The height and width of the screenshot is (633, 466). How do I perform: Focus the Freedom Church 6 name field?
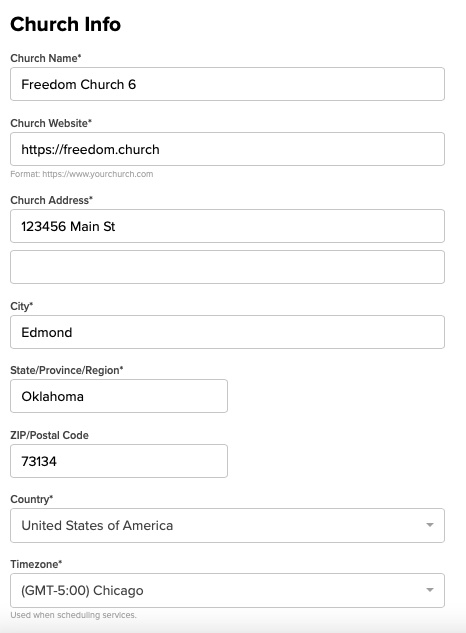(x=227, y=84)
